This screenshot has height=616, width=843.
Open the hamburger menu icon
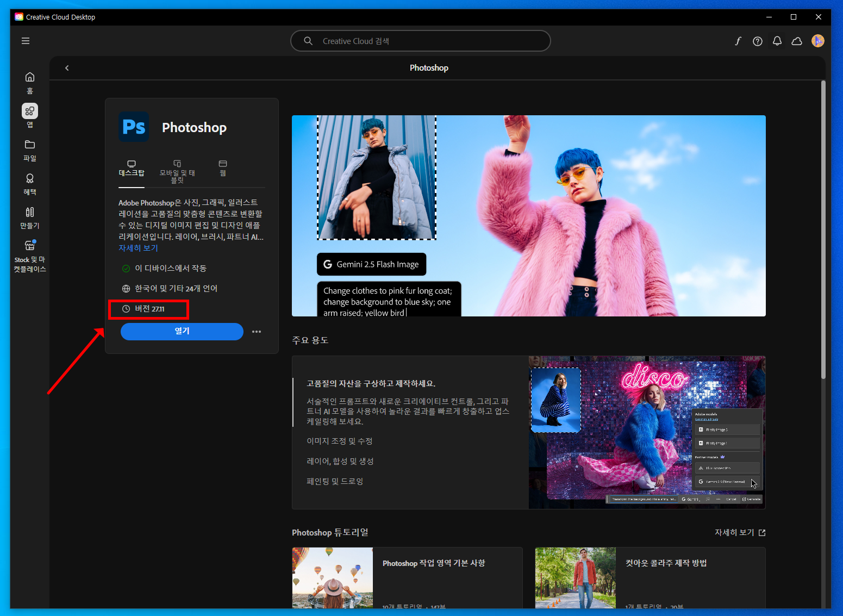tap(26, 41)
